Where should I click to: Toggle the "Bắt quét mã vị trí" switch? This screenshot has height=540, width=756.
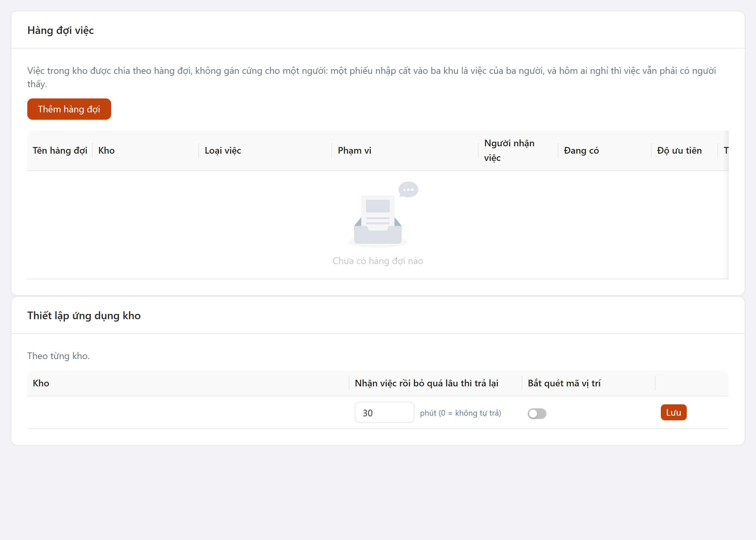(537, 413)
